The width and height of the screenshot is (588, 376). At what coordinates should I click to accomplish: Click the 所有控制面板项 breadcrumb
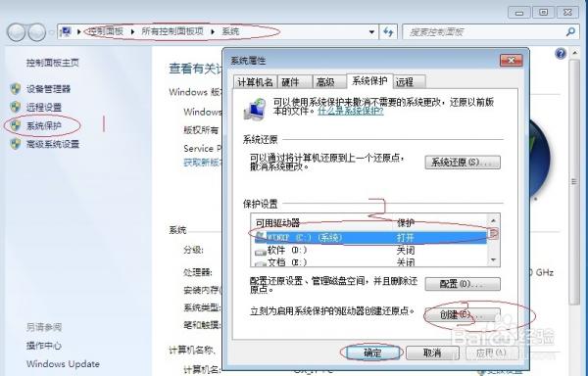coord(172,31)
